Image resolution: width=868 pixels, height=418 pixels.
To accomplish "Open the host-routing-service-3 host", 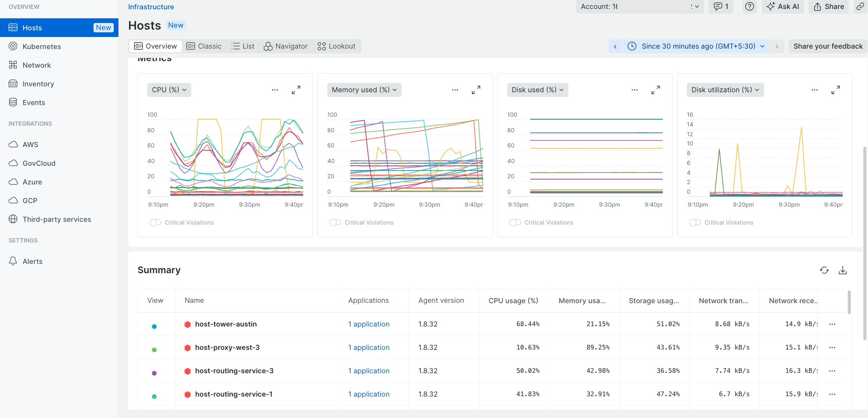I will (x=235, y=371).
